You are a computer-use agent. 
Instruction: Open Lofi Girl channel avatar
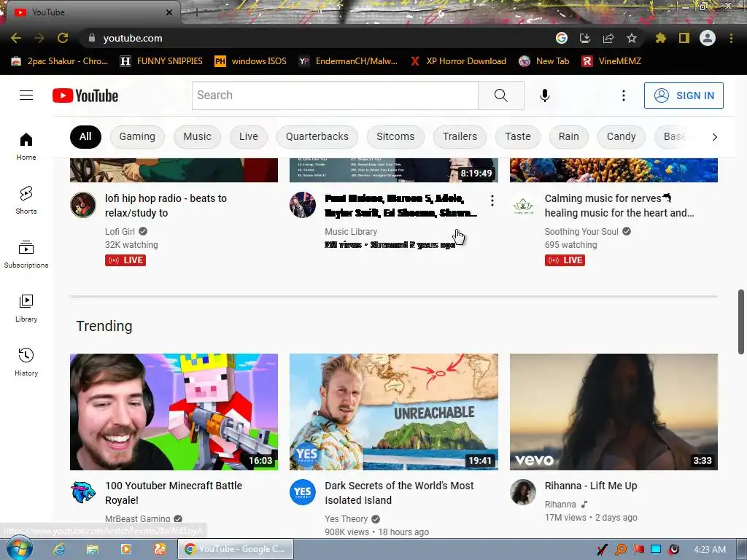point(83,205)
